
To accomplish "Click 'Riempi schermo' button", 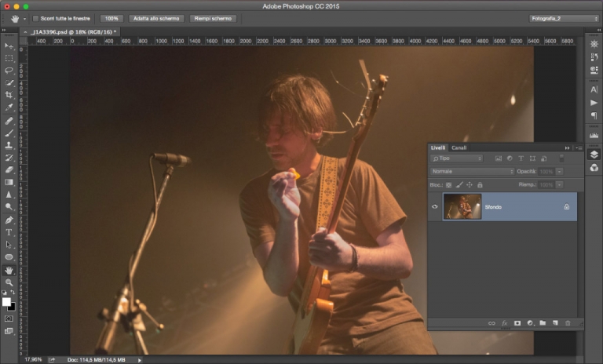I will (213, 19).
